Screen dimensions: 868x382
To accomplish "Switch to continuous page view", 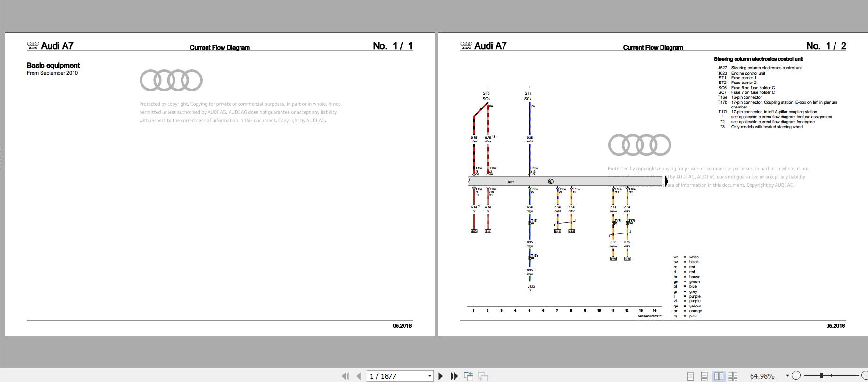I will pos(704,376).
